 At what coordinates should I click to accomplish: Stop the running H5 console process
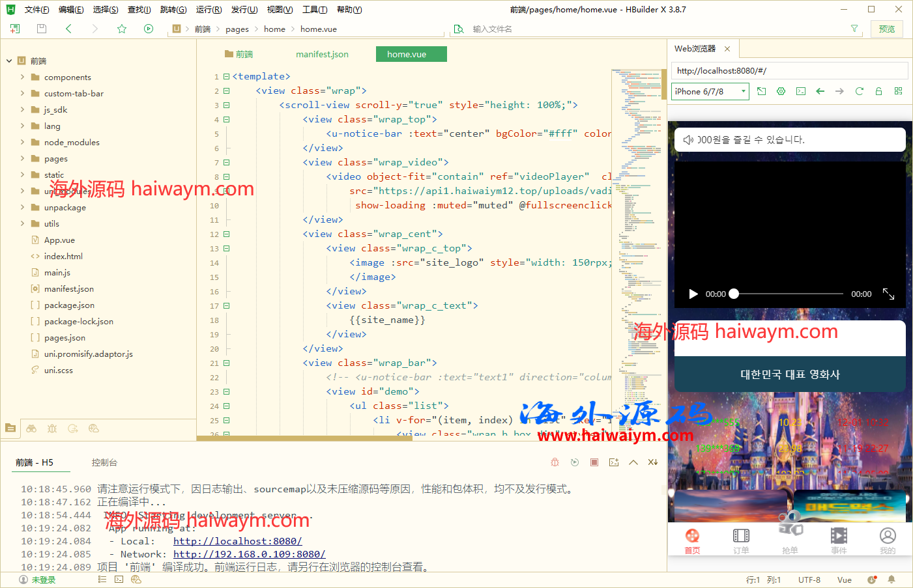point(594,462)
